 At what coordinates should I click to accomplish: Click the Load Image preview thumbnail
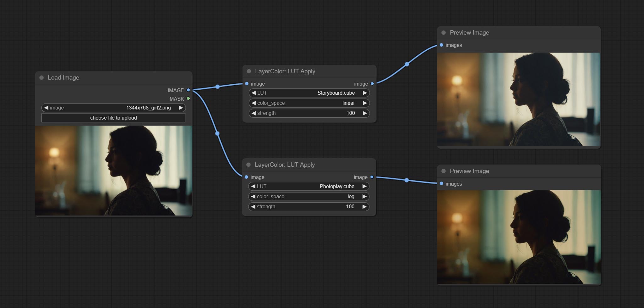(x=113, y=171)
